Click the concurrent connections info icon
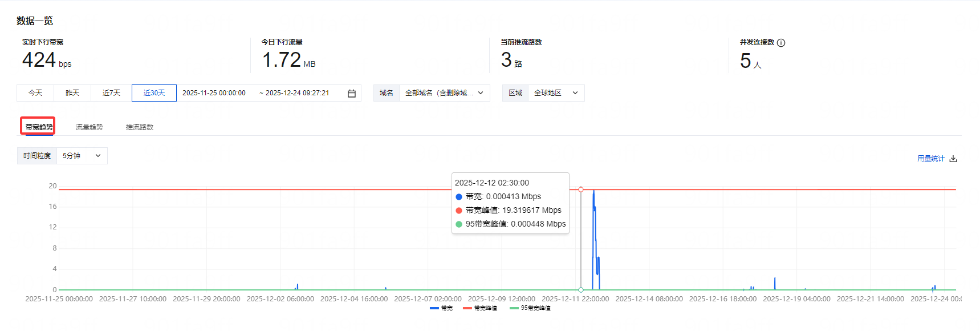980x331 pixels. pos(781,43)
